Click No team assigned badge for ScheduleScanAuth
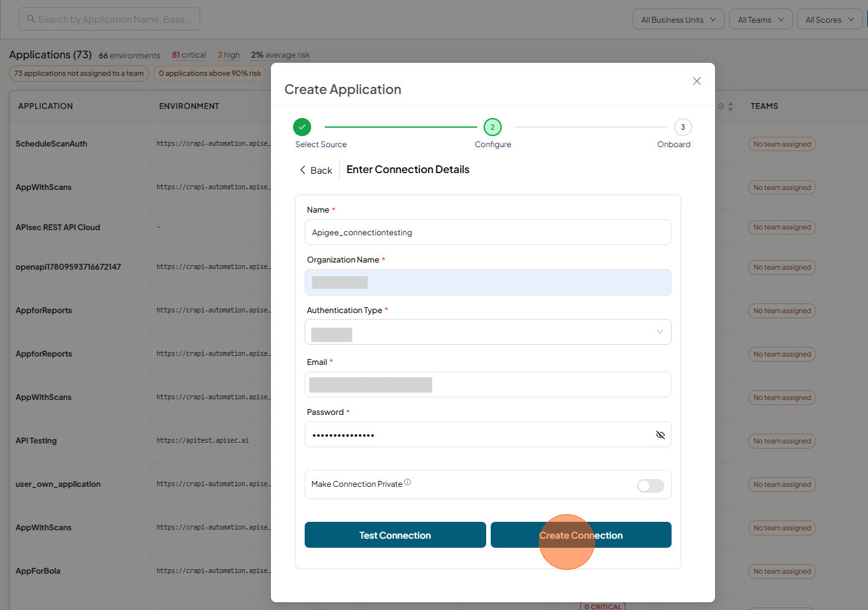The image size is (868, 610). 782,144
